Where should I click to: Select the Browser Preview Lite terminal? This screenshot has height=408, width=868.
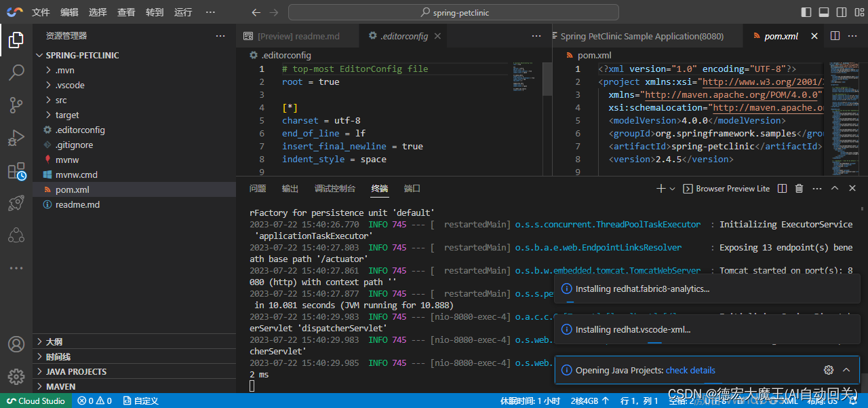(x=726, y=188)
